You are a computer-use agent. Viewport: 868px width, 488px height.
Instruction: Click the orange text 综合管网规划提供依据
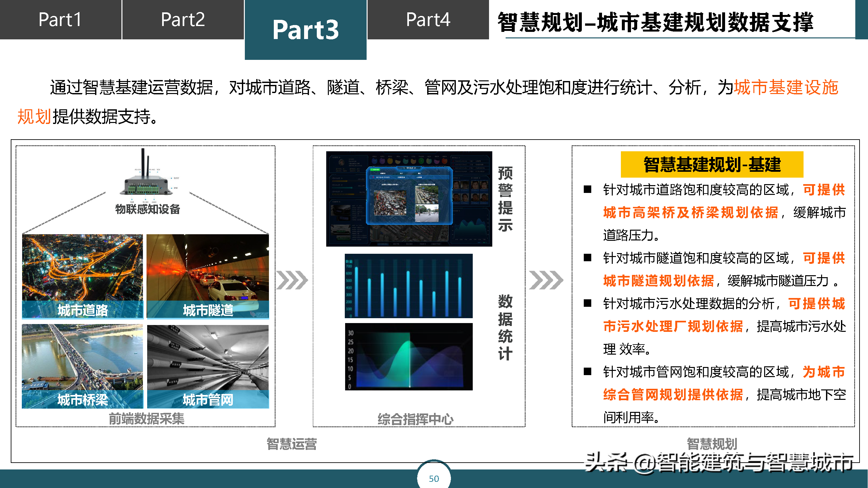[x=673, y=394]
